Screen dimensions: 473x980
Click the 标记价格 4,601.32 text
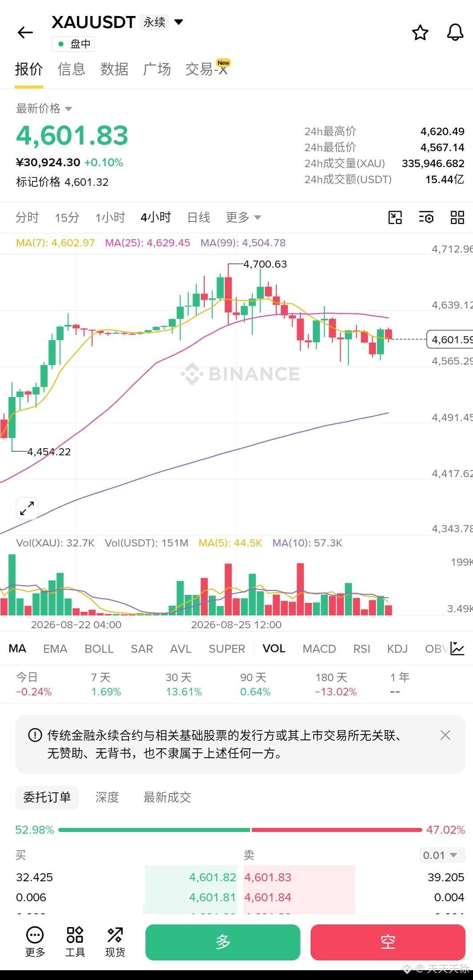pyautogui.click(x=62, y=182)
